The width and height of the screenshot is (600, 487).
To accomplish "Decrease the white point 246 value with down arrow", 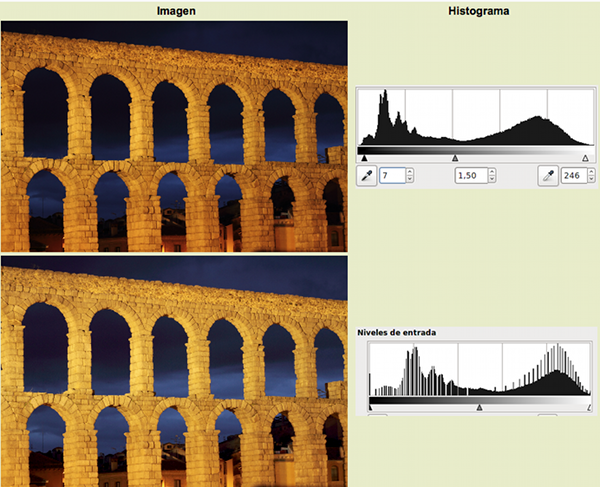I will [592, 179].
